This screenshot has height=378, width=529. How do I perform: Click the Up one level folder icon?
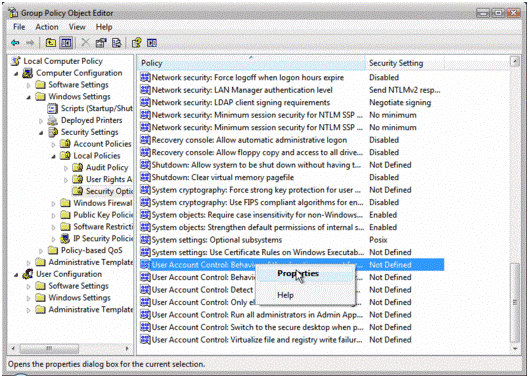[x=51, y=43]
